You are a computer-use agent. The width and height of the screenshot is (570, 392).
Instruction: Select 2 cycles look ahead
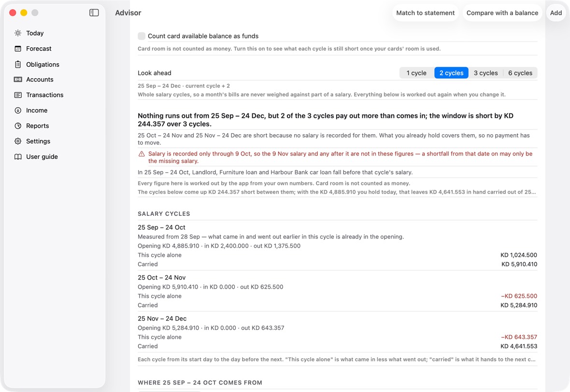click(451, 73)
